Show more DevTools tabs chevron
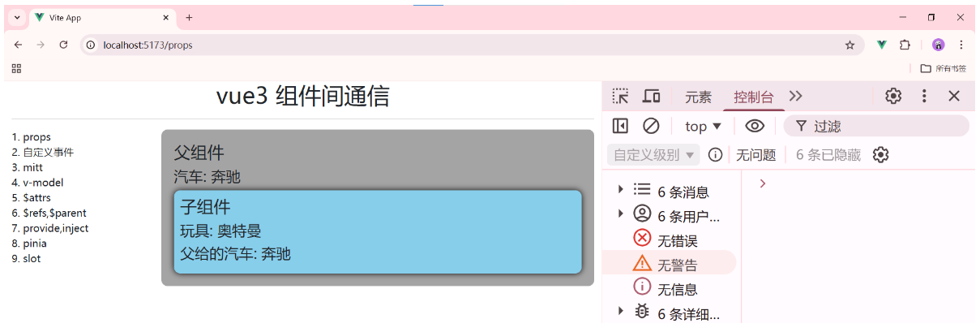This screenshot has height=332, width=980. point(795,96)
